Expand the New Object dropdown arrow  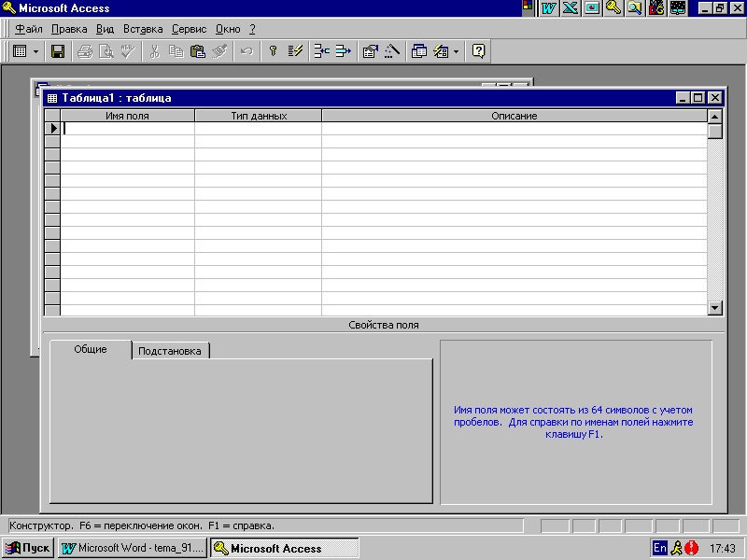(456, 51)
